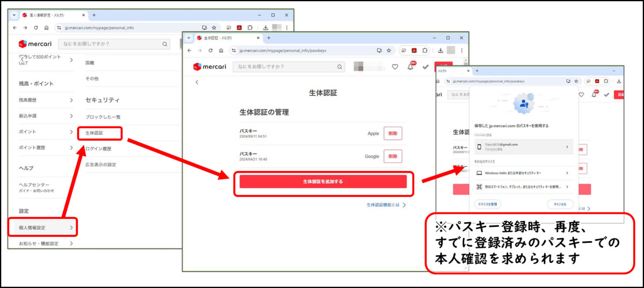Open downloads icon in left browser window
Viewport: 644px width, 288px height.
click(266, 27)
